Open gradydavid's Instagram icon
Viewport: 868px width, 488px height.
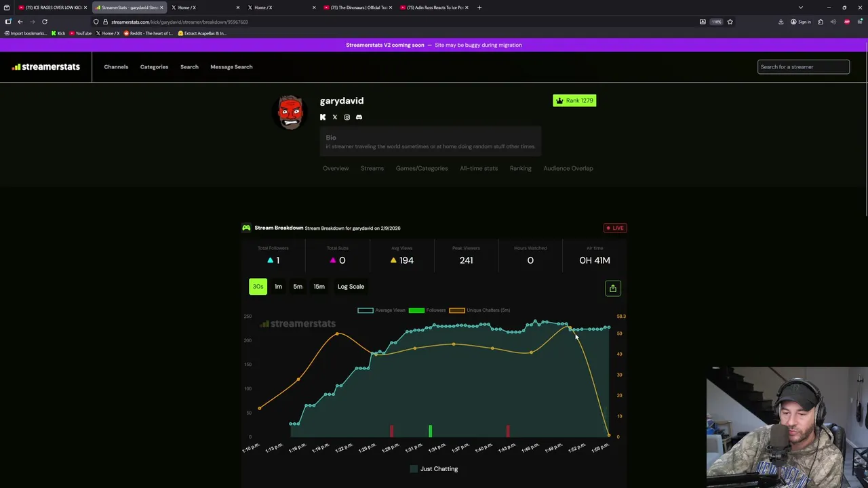(347, 117)
